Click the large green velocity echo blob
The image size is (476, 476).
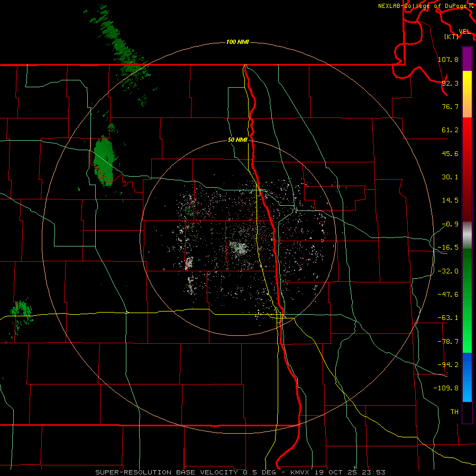point(104,161)
